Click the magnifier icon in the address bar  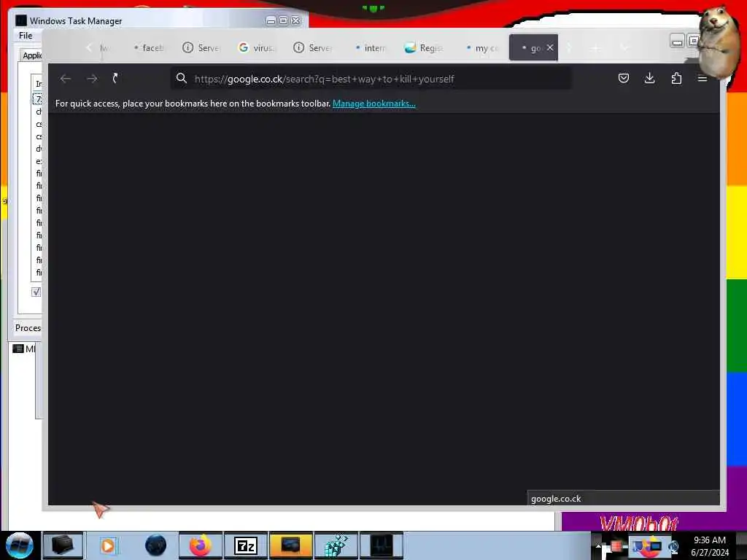tap(182, 78)
